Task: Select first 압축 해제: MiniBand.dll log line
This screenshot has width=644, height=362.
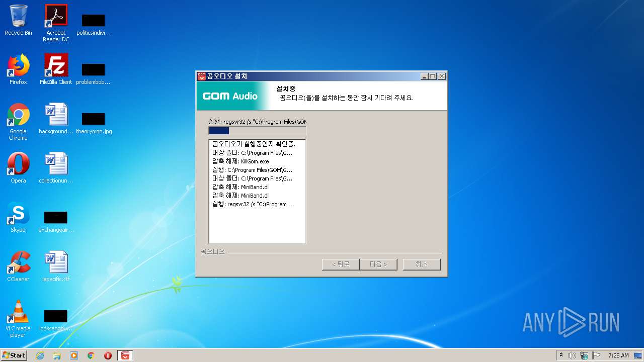Action: [x=241, y=187]
